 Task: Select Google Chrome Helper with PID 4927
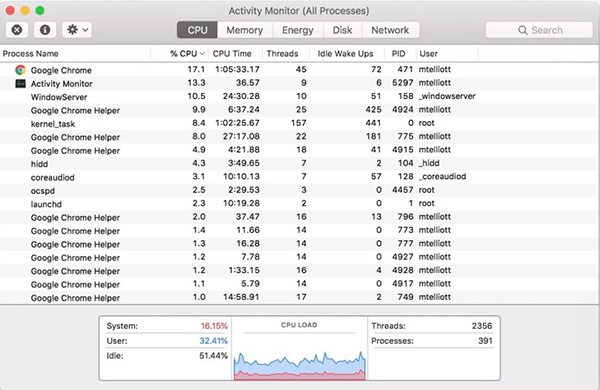[x=299, y=257]
